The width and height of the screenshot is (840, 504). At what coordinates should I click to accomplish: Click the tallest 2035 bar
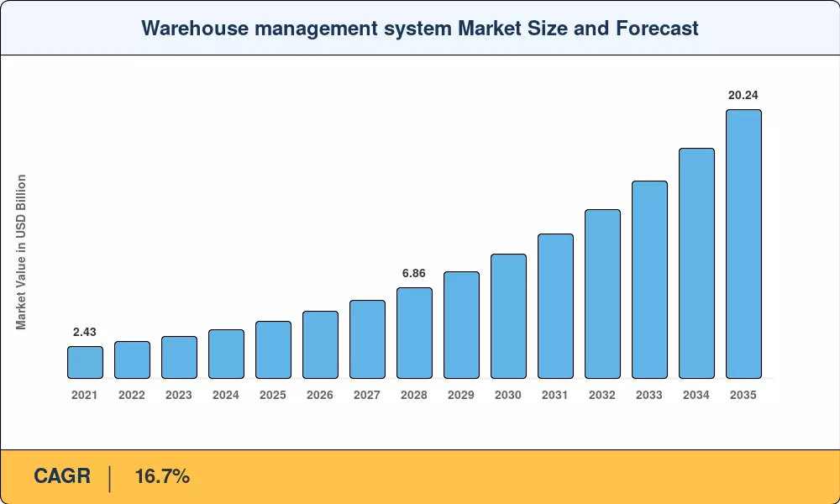tap(743, 244)
